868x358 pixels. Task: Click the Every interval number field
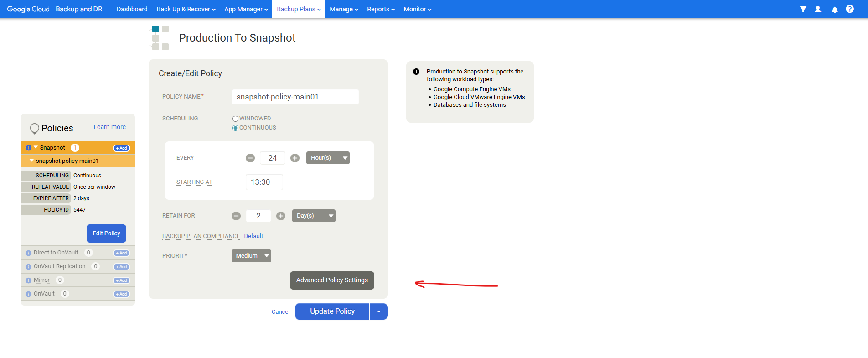click(x=273, y=158)
